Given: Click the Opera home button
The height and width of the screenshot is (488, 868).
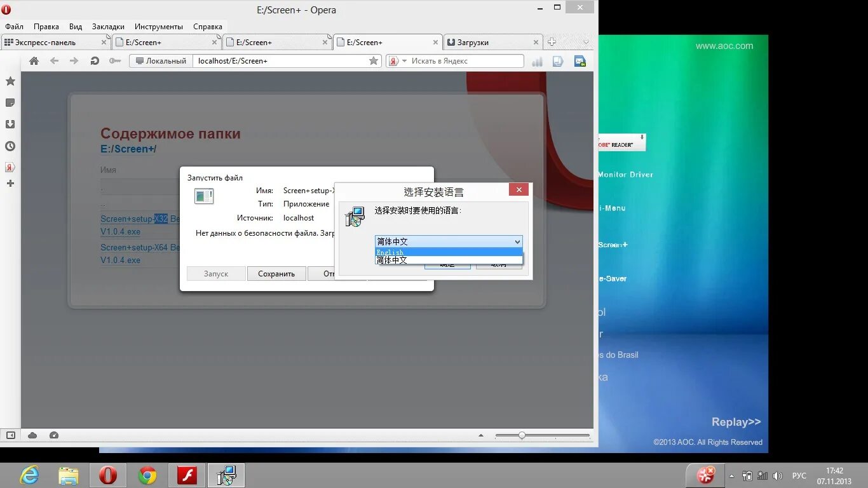Looking at the screenshot, I should pyautogui.click(x=34, y=61).
